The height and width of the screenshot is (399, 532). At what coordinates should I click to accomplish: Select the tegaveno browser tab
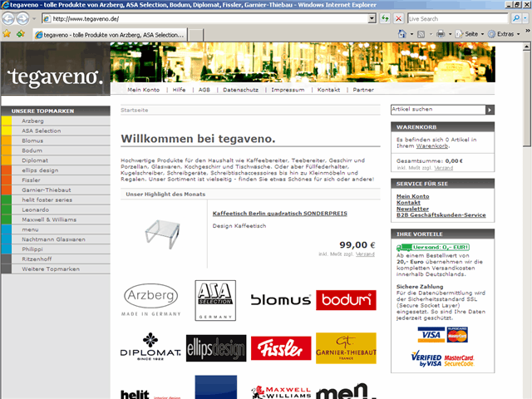(x=110, y=35)
